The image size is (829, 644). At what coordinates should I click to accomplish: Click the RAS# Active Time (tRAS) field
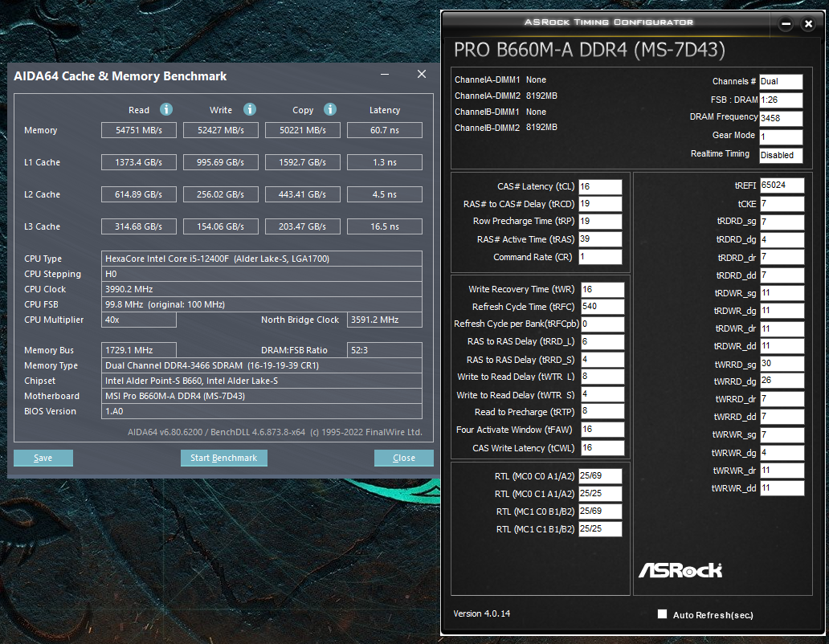[601, 239]
